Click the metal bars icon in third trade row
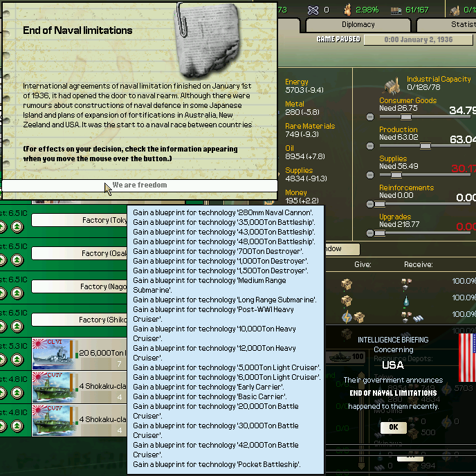Screen dimensions: 476x476 (x=418, y=318)
